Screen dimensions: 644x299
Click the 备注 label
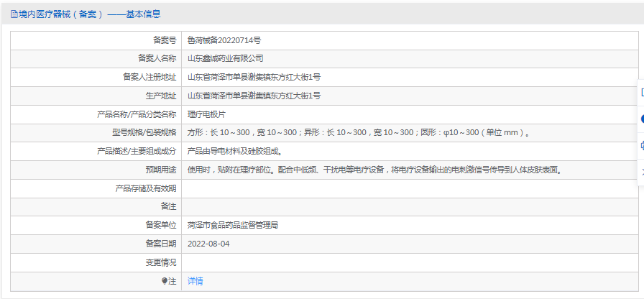(168, 207)
